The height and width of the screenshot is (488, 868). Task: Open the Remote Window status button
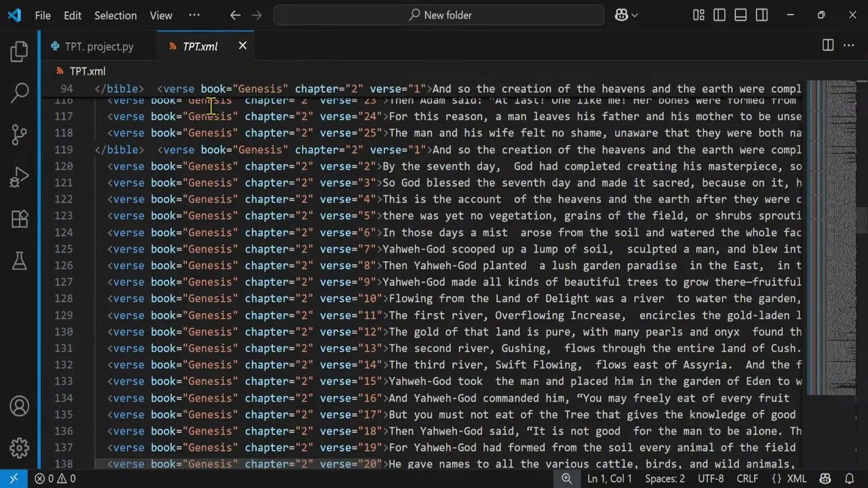pos(14,479)
